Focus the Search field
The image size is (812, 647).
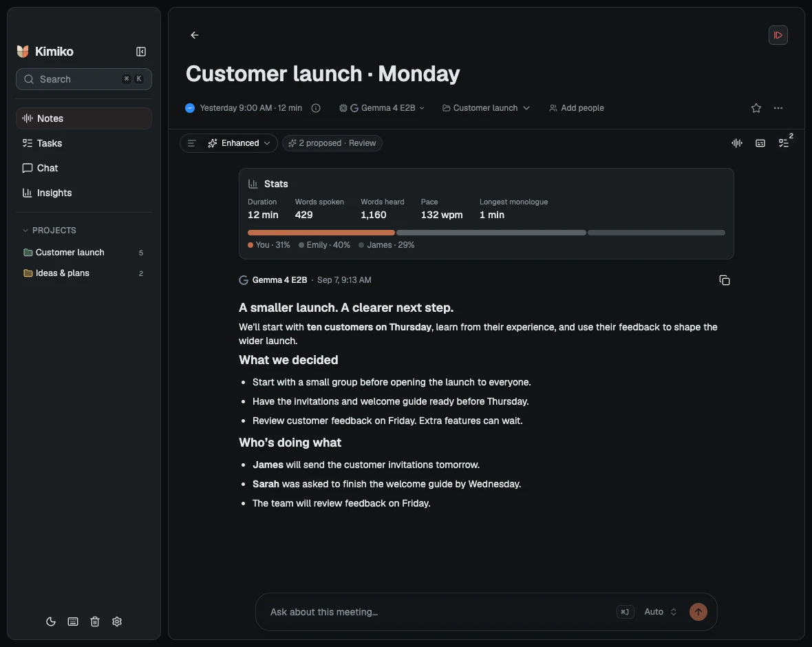pos(84,79)
